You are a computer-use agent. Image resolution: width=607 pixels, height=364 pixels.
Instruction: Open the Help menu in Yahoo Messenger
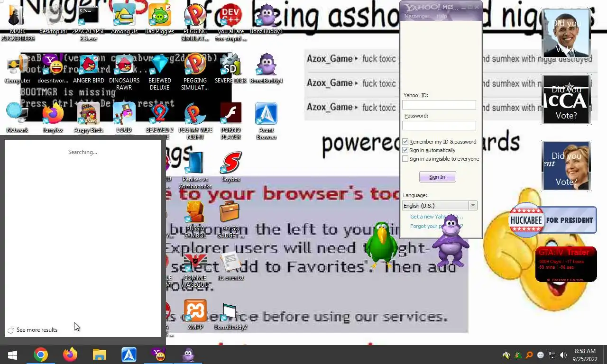pos(441,17)
